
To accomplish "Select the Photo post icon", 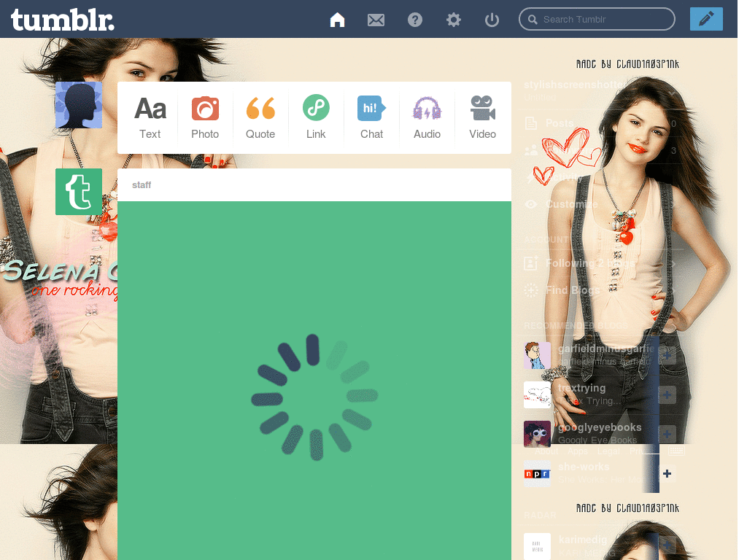I will click(205, 117).
